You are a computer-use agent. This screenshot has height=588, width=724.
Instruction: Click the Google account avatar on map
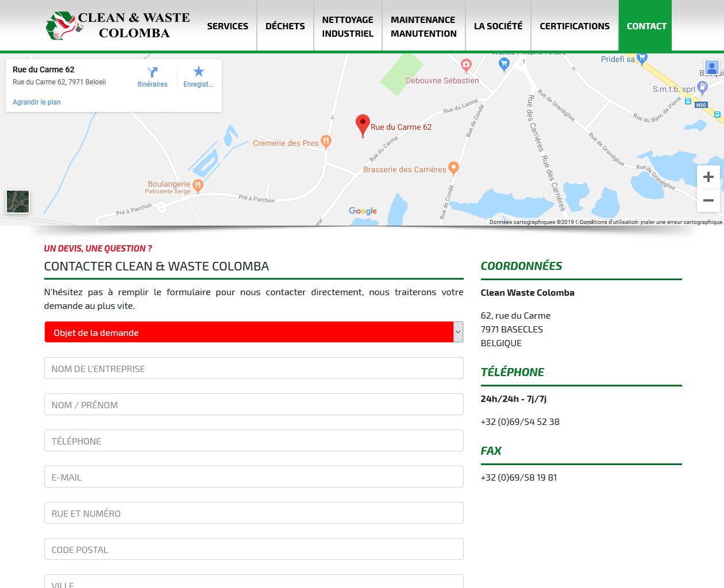click(x=712, y=68)
